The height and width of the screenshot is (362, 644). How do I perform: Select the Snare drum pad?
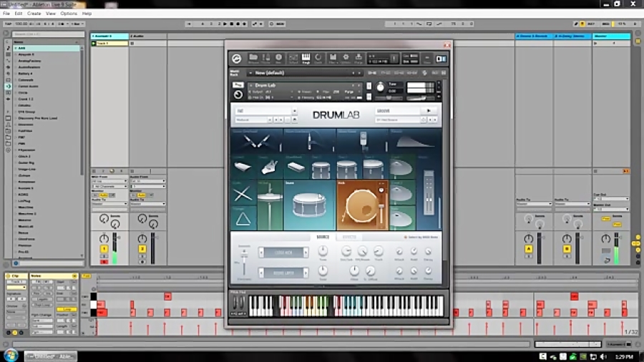[310, 205]
